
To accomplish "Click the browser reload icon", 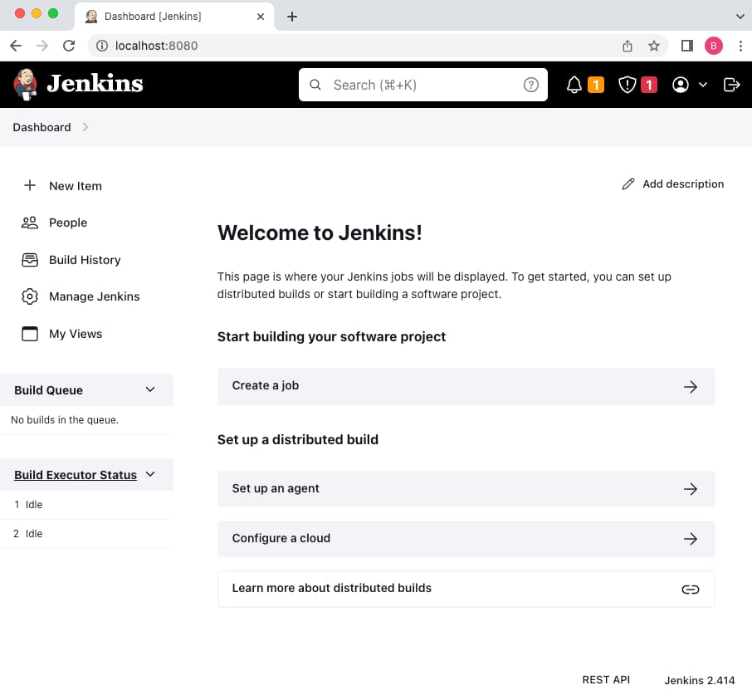I will pyautogui.click(x=69, y=46).
